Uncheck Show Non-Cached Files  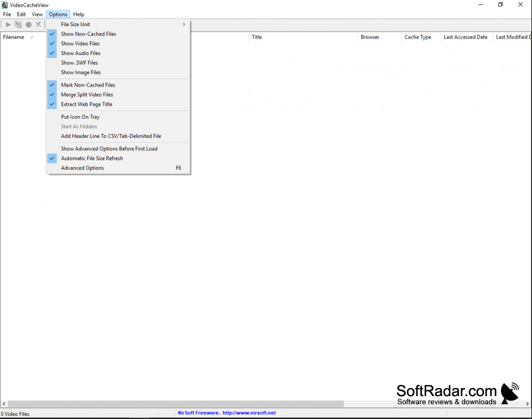(x=118, y=34)
